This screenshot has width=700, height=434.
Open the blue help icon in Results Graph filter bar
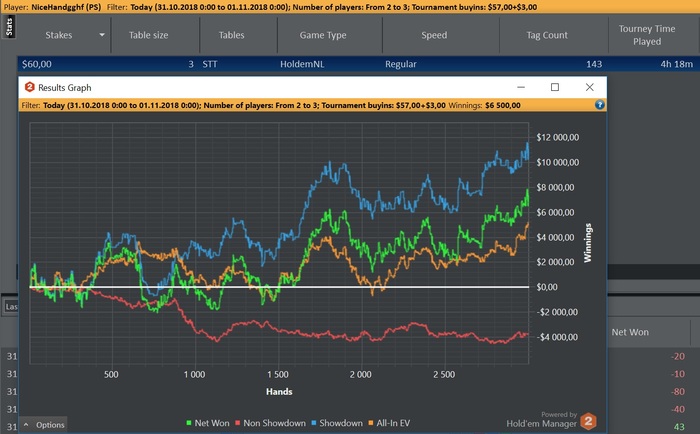(600, 105)
